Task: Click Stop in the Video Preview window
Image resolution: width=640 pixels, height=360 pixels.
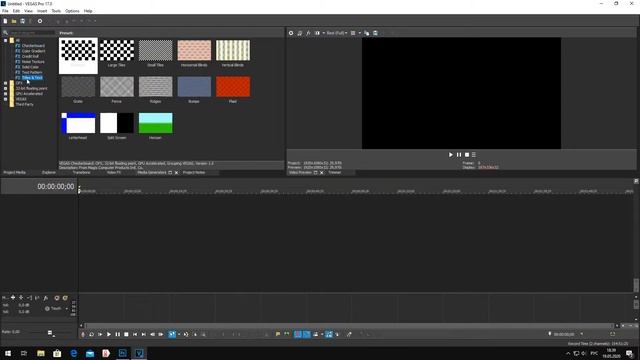Action: tap(467, 155)
